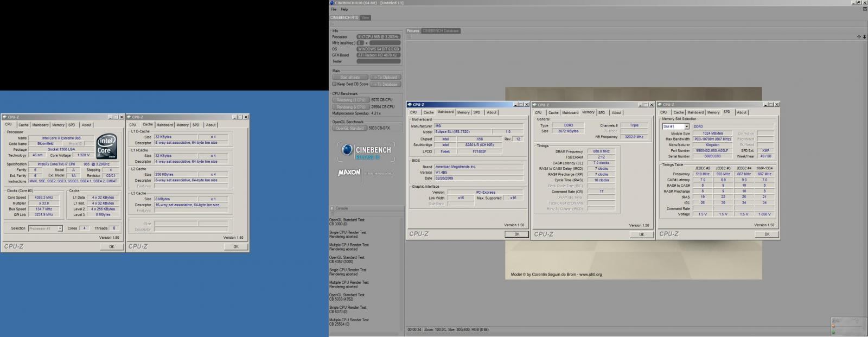Screen dimensions: 868x337
Task: Open the About tab in the Bloomfield CPU-Z window
Action: pos(86,125)
